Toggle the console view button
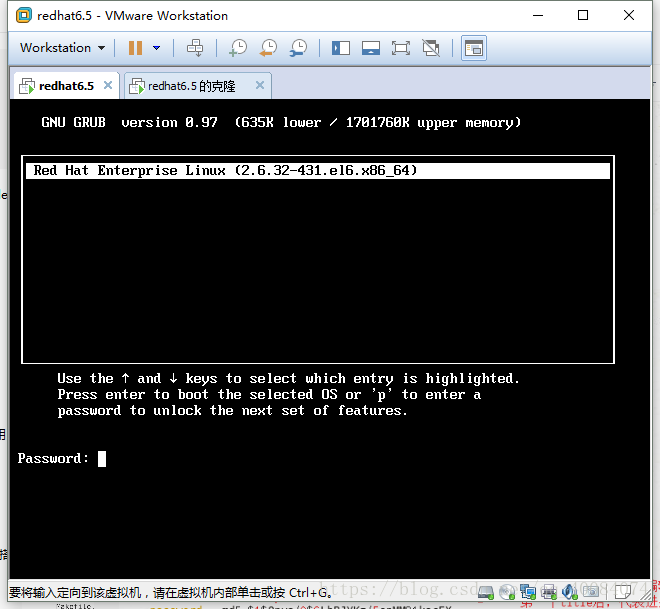 (x=474, y=48)
